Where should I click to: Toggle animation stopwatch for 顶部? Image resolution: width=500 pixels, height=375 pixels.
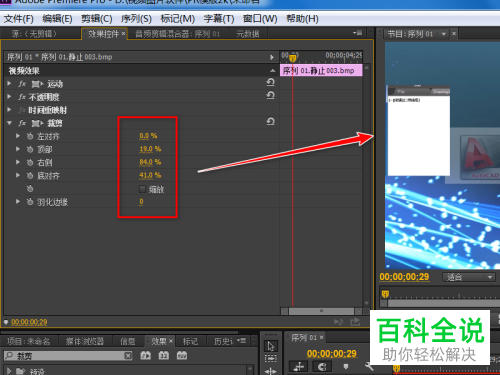[x=30, y=149]
